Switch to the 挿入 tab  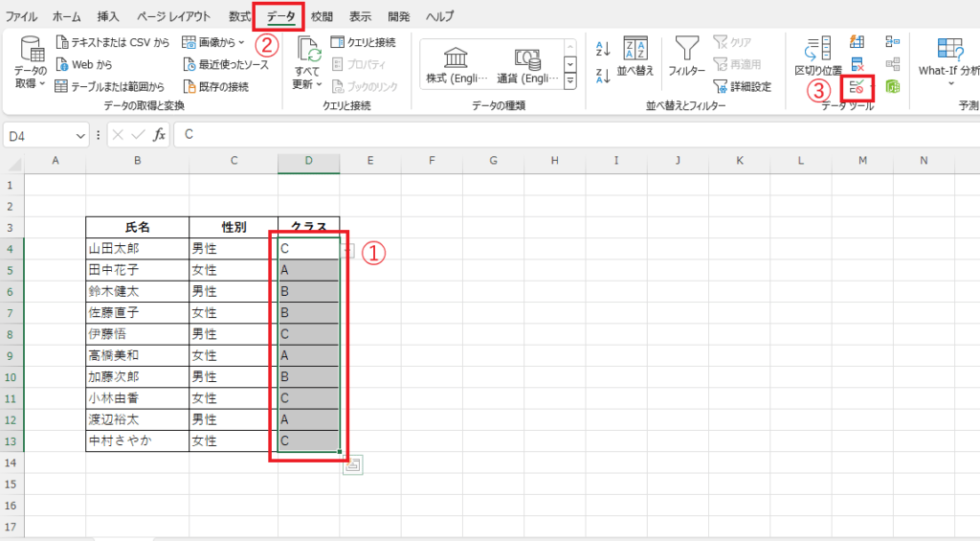coord(108,16)
